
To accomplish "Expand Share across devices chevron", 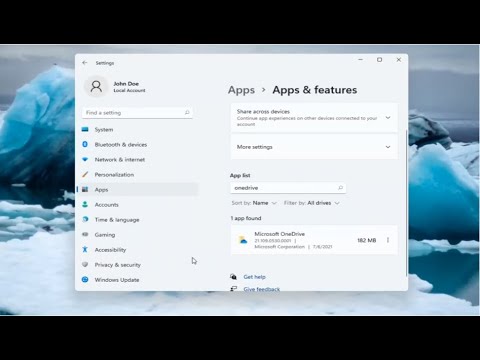I will pyautogui.click(x=388, y=118).
